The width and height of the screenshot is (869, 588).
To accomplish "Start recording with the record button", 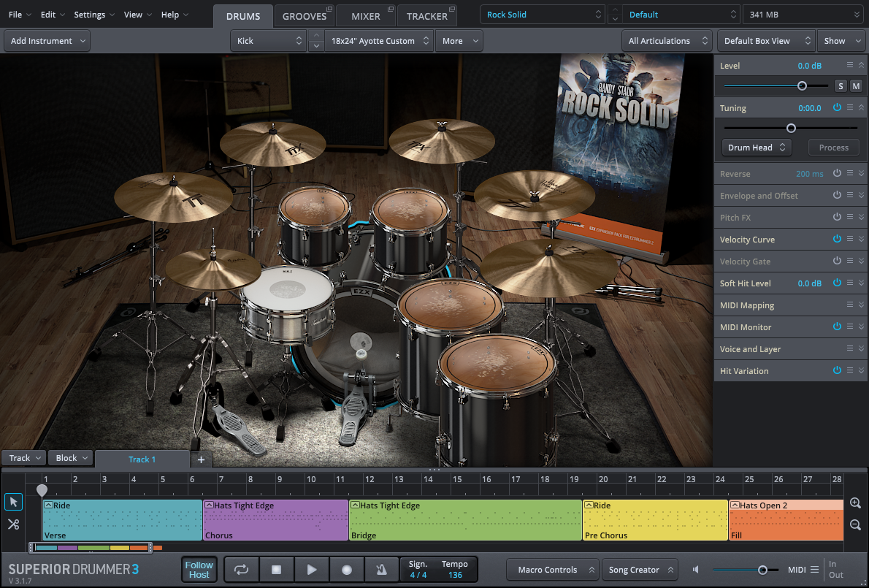I will pos(347,570).
